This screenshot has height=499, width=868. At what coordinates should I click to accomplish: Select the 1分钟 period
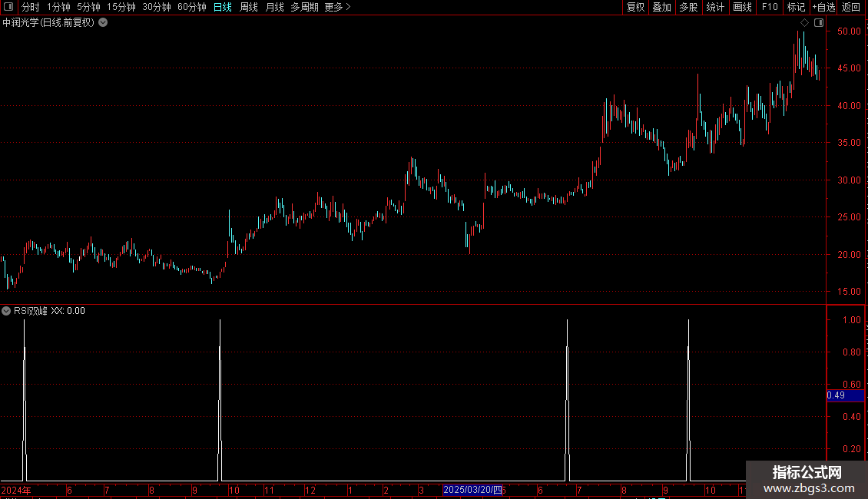tap(58, 7)
